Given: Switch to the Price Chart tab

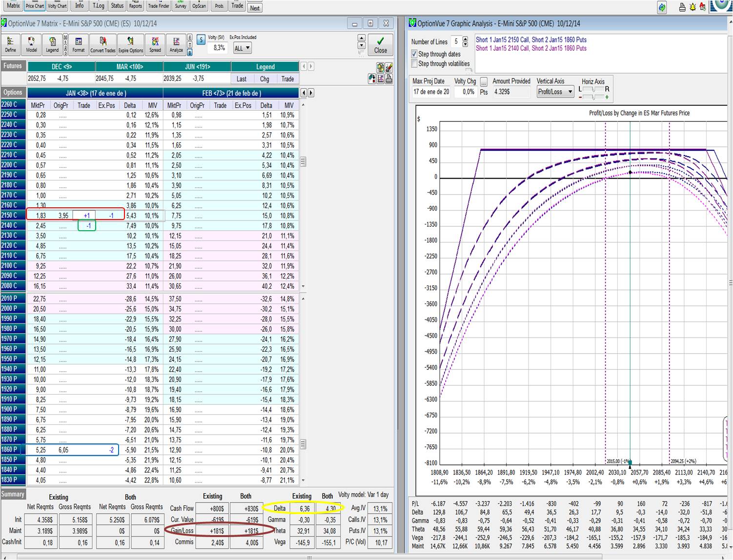Looking at the screenshot, I should (x=35, y=6).
